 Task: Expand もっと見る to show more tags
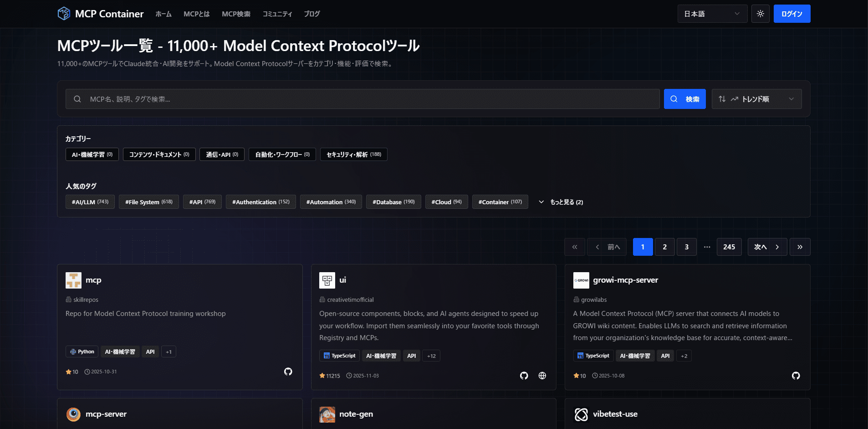[x=561, y=202]
